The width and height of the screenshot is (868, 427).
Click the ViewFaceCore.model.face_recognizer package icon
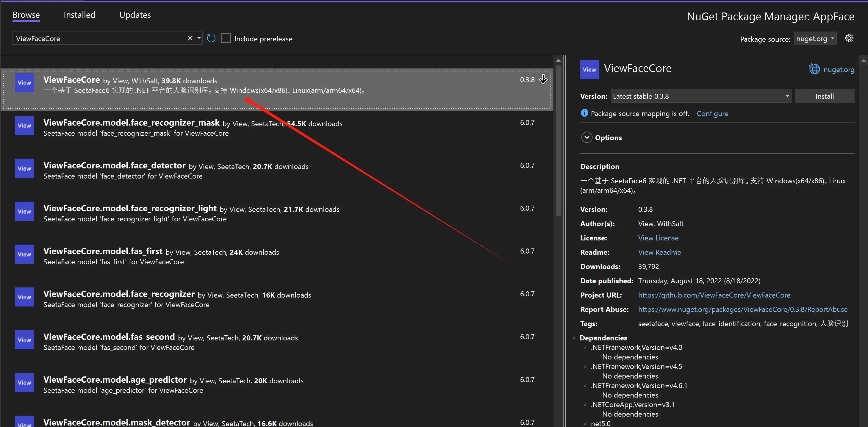[24, 297]
